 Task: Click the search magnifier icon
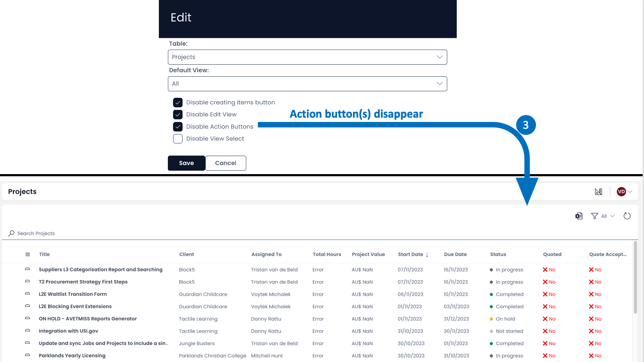pos(11,233)
